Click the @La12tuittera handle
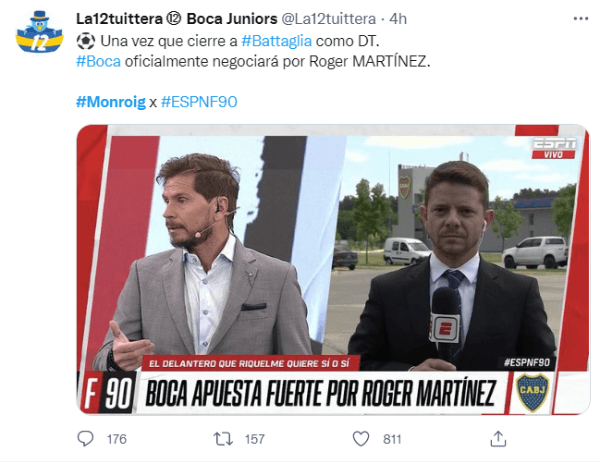Viewport: 600px width, 464px height. 329,19
